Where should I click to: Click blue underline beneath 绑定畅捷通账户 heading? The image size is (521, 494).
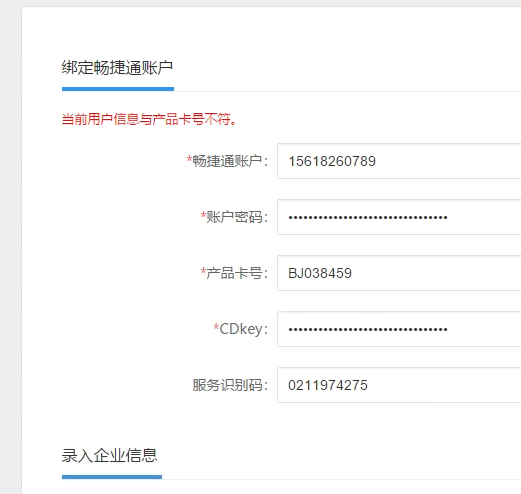(118, 89)
